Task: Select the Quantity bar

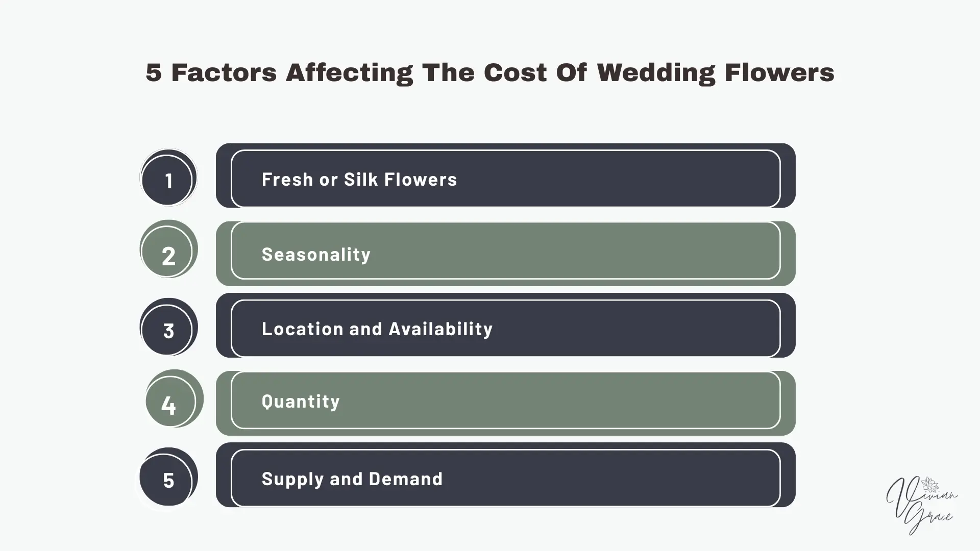Action: [x=505, y=401]
